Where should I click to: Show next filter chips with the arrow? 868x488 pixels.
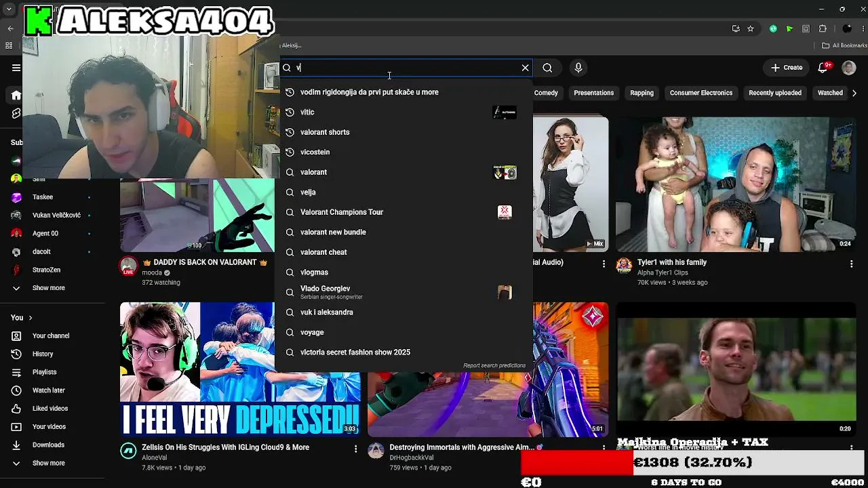(854, 93)
